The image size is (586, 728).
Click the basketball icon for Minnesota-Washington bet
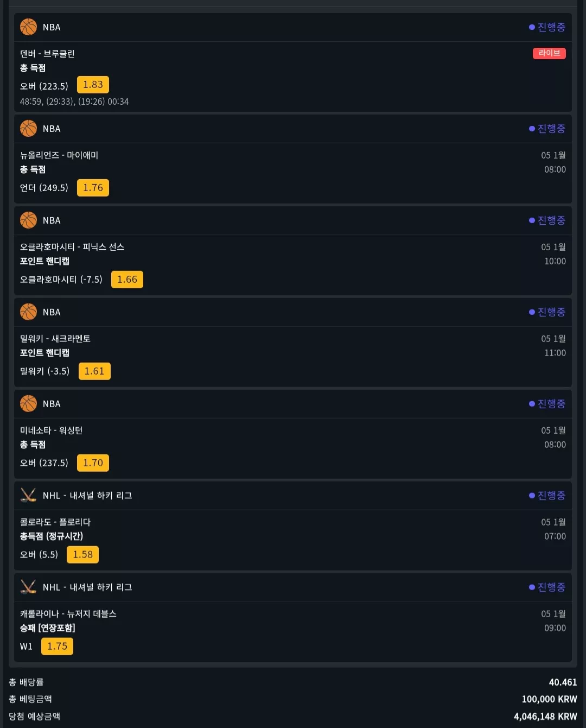click(28, 403)
